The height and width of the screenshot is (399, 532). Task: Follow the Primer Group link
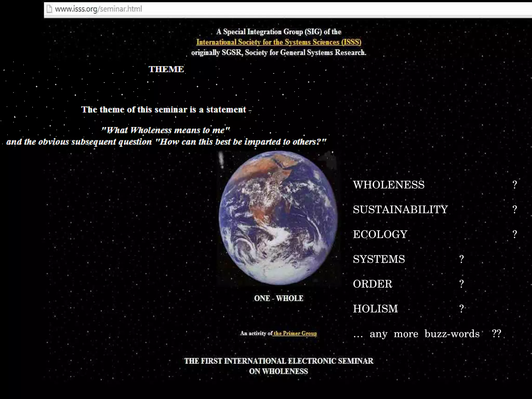pyautogui.click(x=295, y=333)
